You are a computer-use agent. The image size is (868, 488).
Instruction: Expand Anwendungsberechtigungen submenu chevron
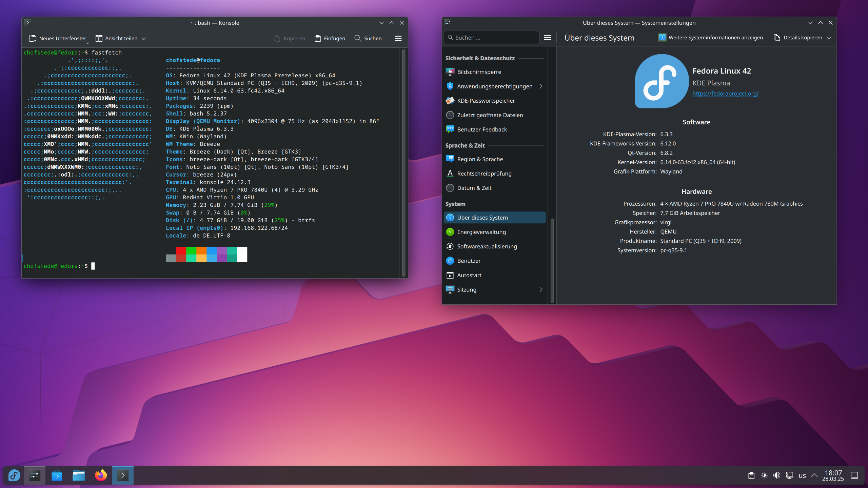point(541,86)
